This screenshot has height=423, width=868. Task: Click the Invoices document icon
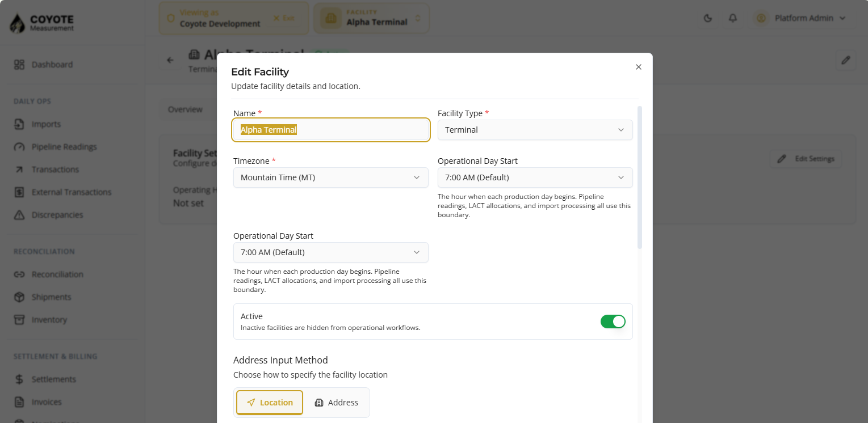coord(19,402)
